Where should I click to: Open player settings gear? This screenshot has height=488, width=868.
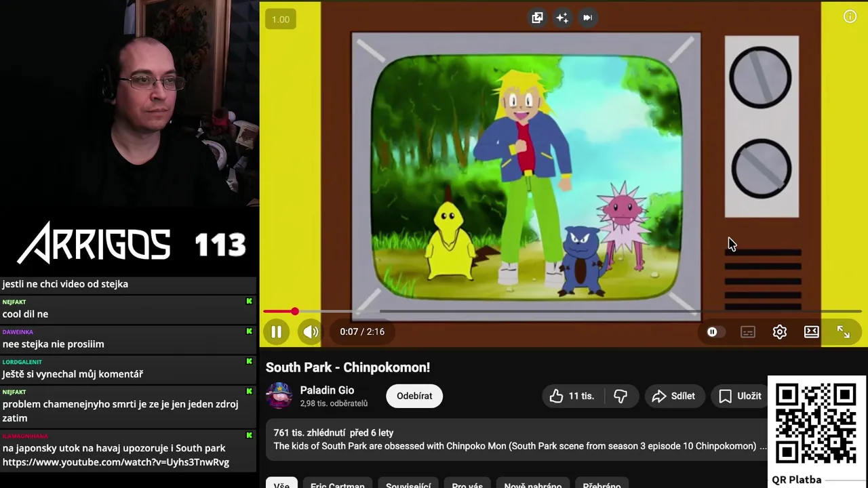click(780, 332)
